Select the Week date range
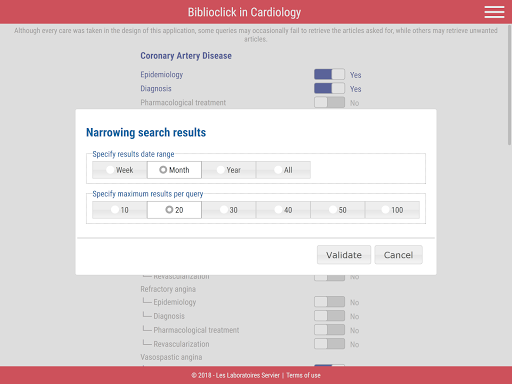The height and width of the screenshot is (384, 512). [120, 170]
